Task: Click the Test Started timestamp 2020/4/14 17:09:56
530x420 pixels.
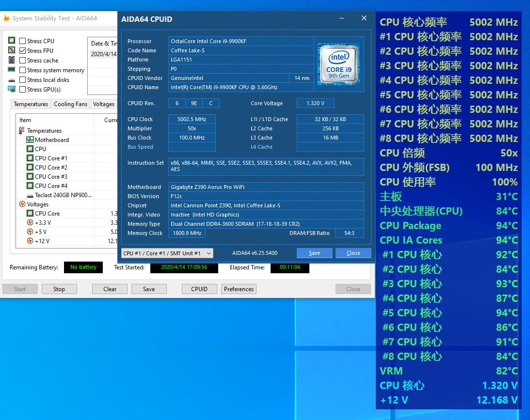Action: (184, 267)
